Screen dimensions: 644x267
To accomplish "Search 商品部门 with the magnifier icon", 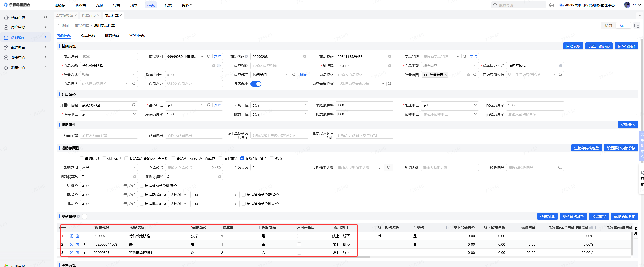I will tap(294, 75).
